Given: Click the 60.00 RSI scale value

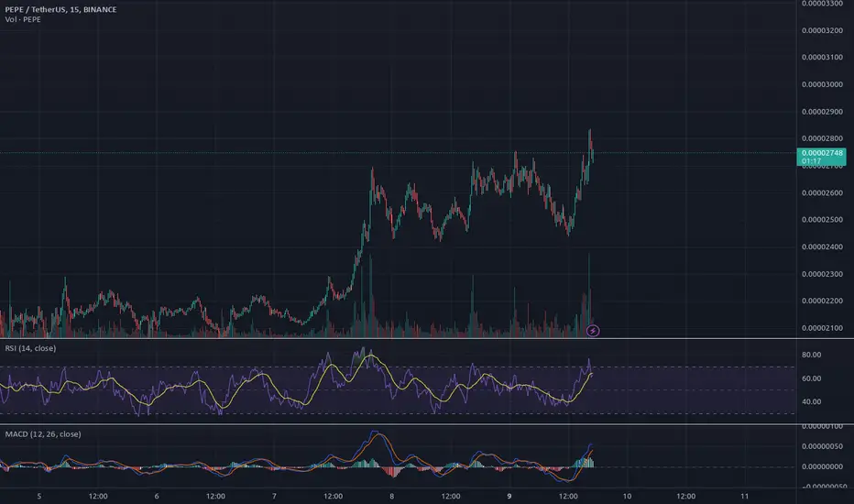Looking at the screenshot, I should click(812, 378).
